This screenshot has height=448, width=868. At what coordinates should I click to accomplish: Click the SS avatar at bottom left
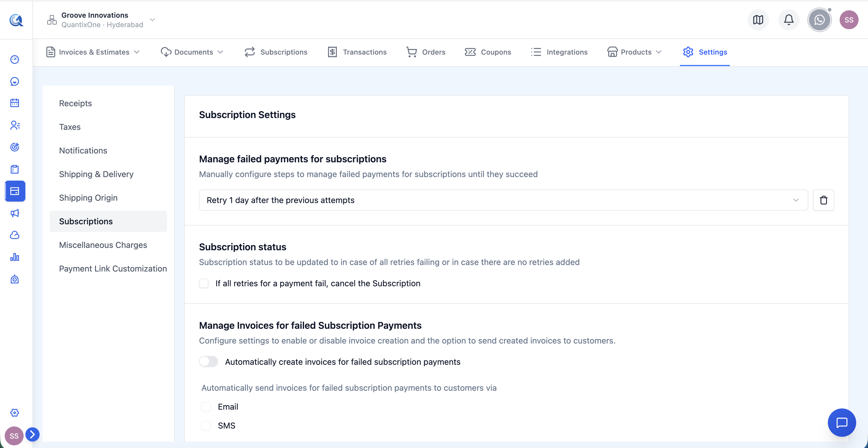(14, 436)
